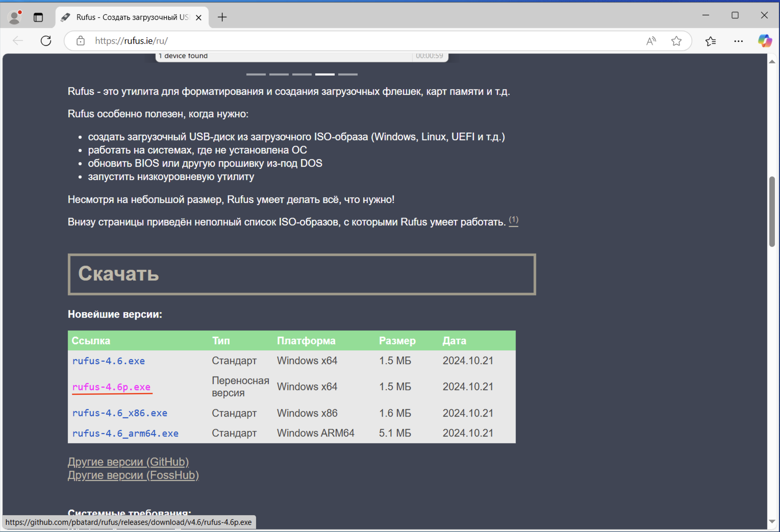
Task: Minimize the browser window
Action: [x=706, y=15]
